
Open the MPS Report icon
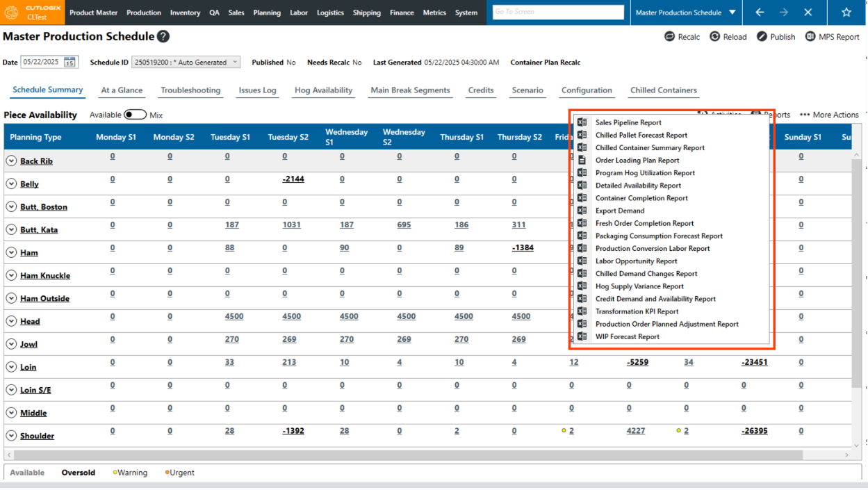point(810,37)
